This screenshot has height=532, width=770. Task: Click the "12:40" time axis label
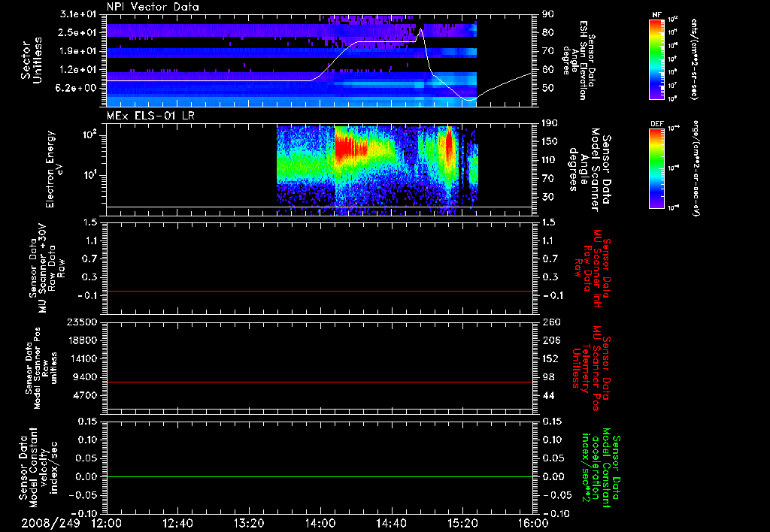(x=177, y=523)
